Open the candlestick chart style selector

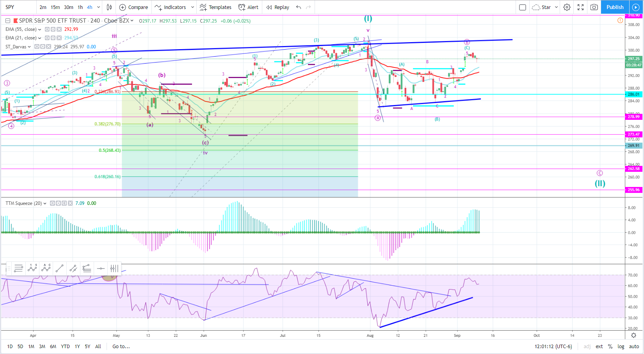tap(109, 7)
